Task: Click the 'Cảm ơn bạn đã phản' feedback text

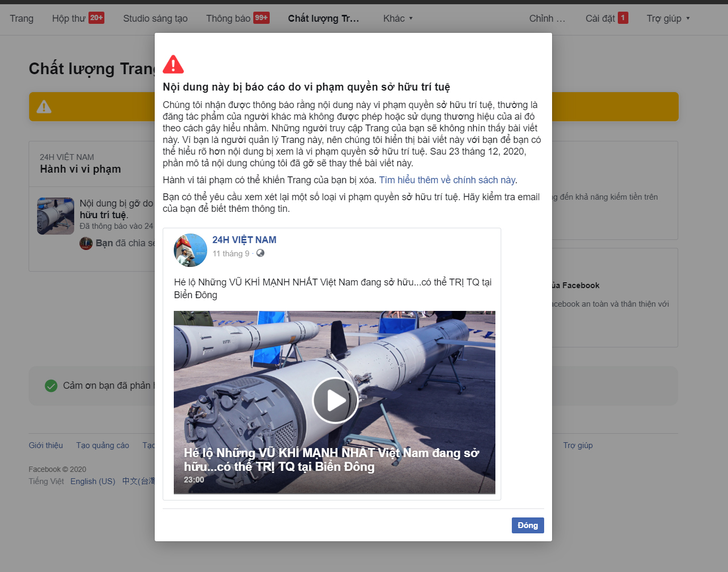Action: tap(109, 386)
